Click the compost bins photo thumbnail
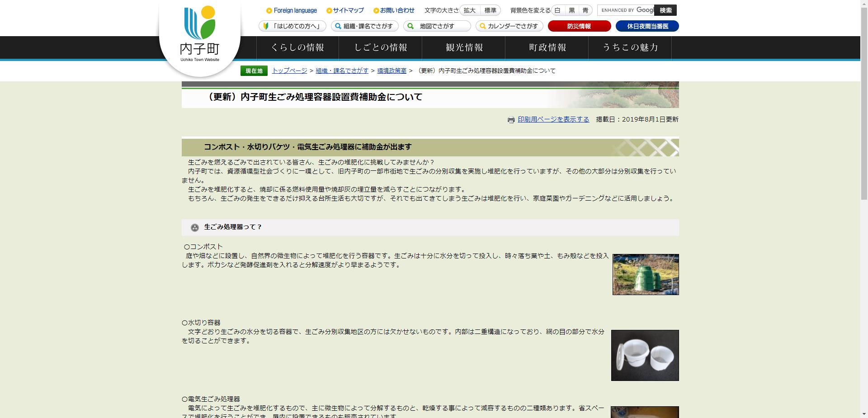The image size is (868, 418). [x=646, y=274]
